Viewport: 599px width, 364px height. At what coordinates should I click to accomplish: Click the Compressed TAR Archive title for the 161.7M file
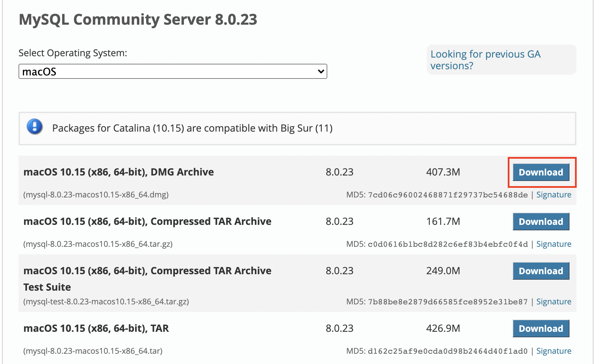click(x=147, y=221)
